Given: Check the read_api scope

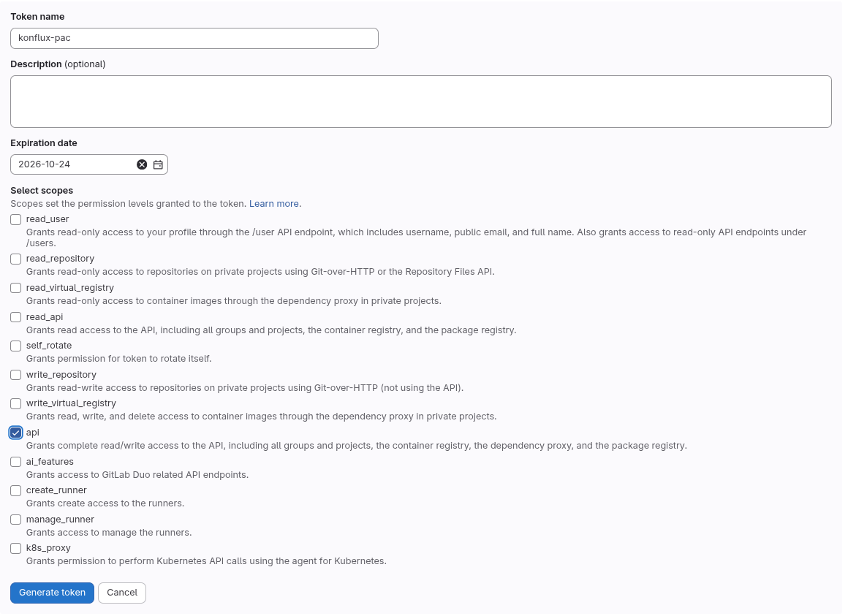Looking at the screenshot, I should [15, 317].
